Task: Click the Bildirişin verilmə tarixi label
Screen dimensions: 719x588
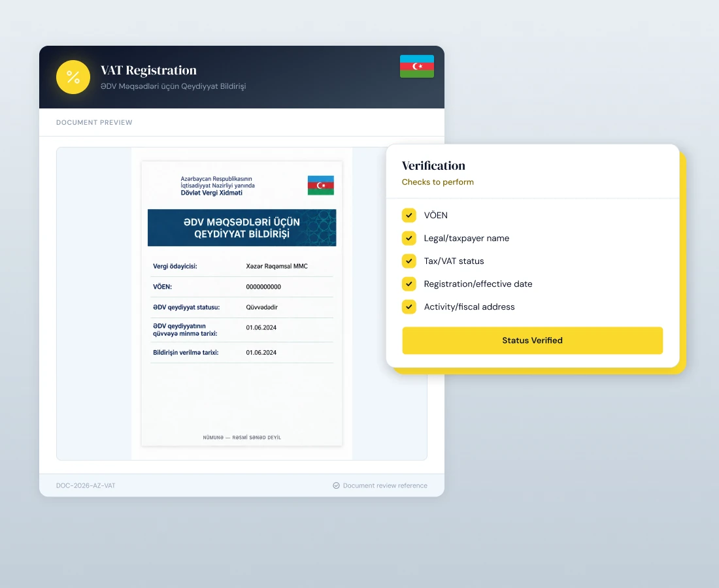Action: (186, 352)
